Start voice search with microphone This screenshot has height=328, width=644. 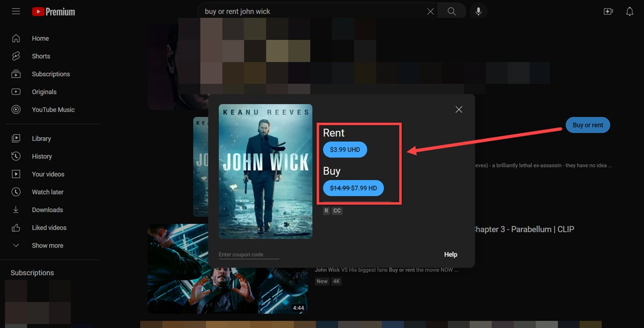[478, 11]
